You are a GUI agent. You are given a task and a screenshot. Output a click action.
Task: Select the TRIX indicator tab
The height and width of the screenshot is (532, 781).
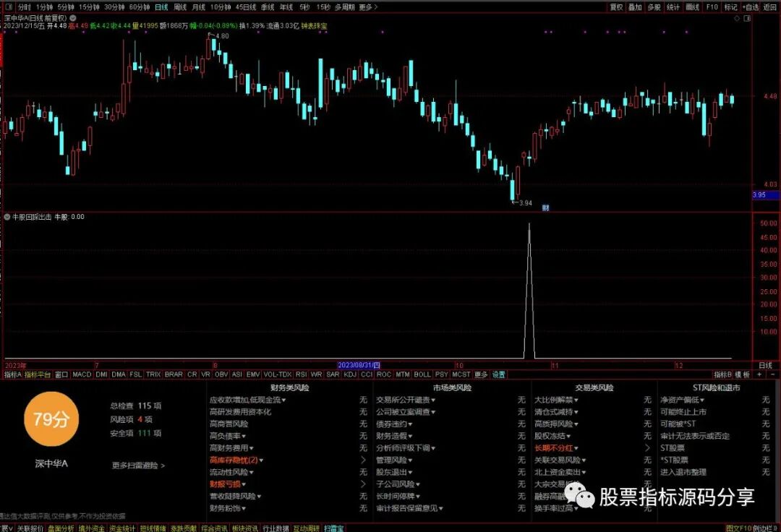[153, 374]
